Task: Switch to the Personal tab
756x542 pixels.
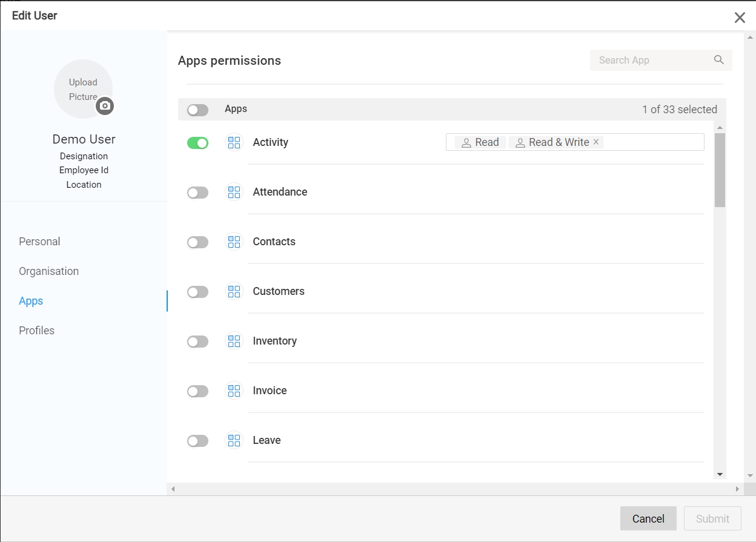Action: pyautogui.click(x=39, y=242)
